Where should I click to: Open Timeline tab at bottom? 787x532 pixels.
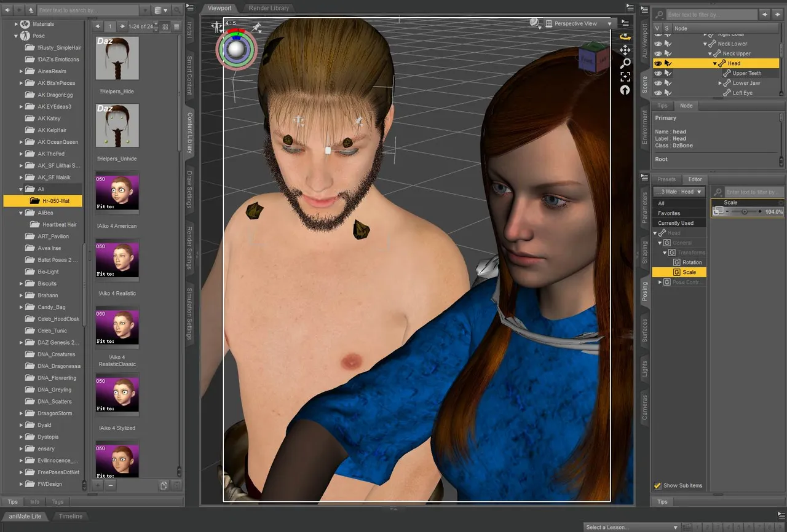coord(70,516)
